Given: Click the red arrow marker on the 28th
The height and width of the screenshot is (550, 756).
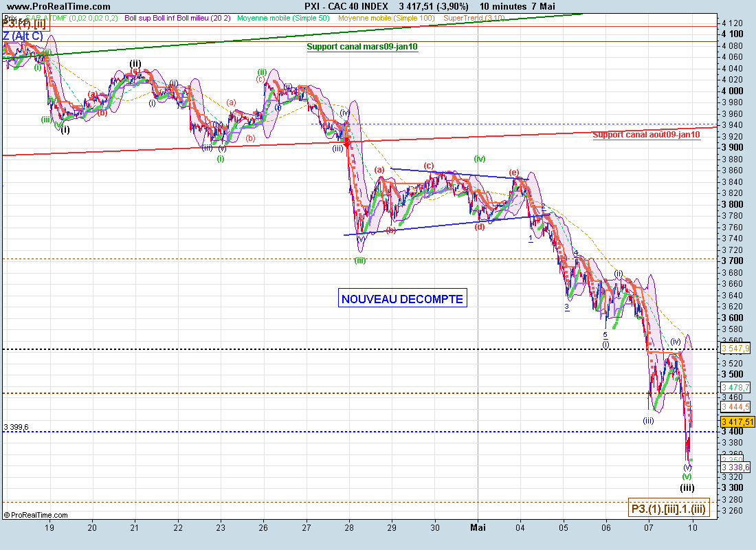Looking at the screenshot, I should pyautogui.click(x=346, y=143).
